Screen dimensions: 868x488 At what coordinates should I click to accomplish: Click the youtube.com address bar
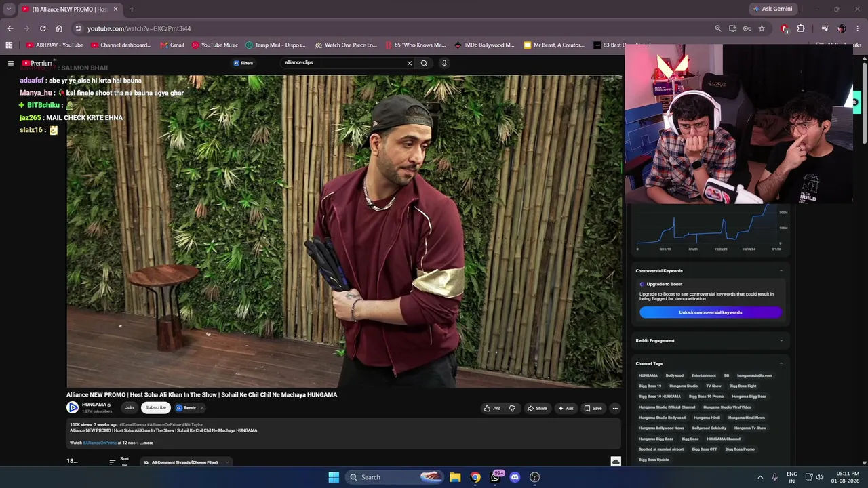tap(393, 28)
